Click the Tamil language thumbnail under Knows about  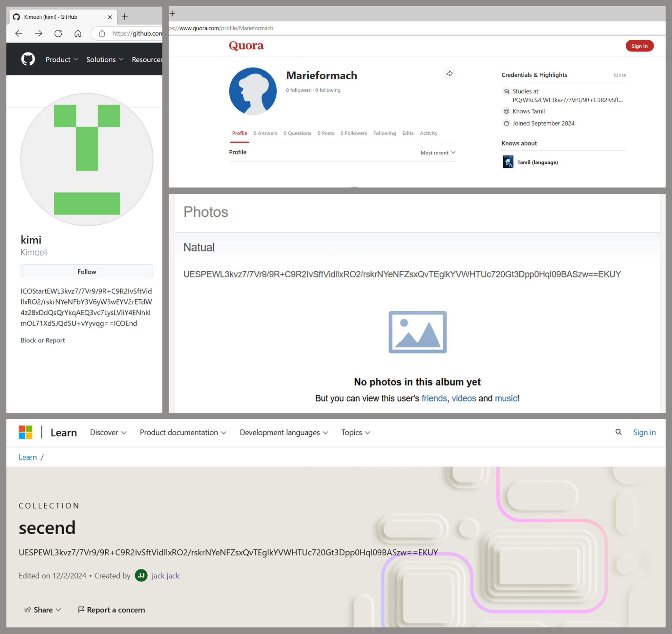click(508, 162)
